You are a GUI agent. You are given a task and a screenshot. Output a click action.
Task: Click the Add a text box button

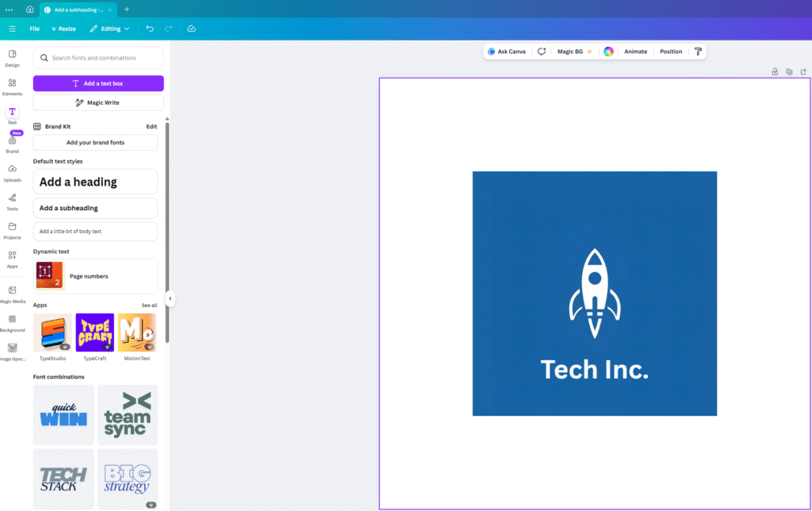click(x=98, y=83)
